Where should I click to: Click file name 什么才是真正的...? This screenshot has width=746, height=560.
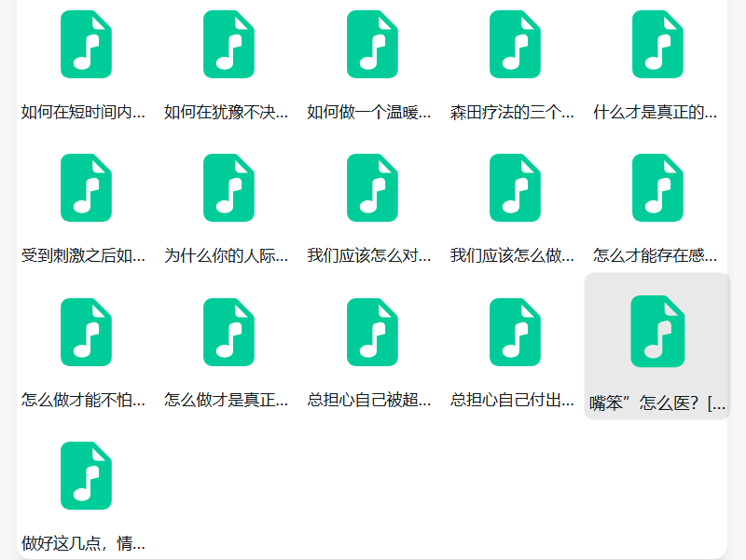click(656, 112)
